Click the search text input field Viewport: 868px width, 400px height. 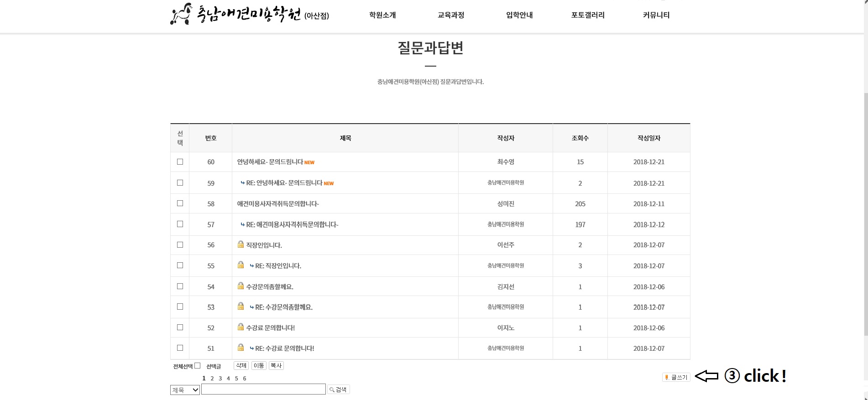(263, 389)
